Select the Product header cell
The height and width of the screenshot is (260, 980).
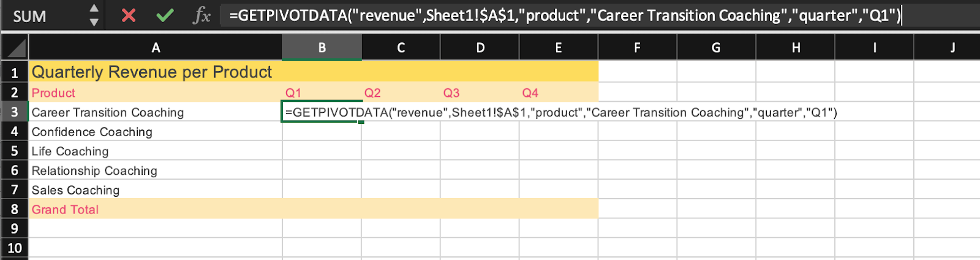53,93
